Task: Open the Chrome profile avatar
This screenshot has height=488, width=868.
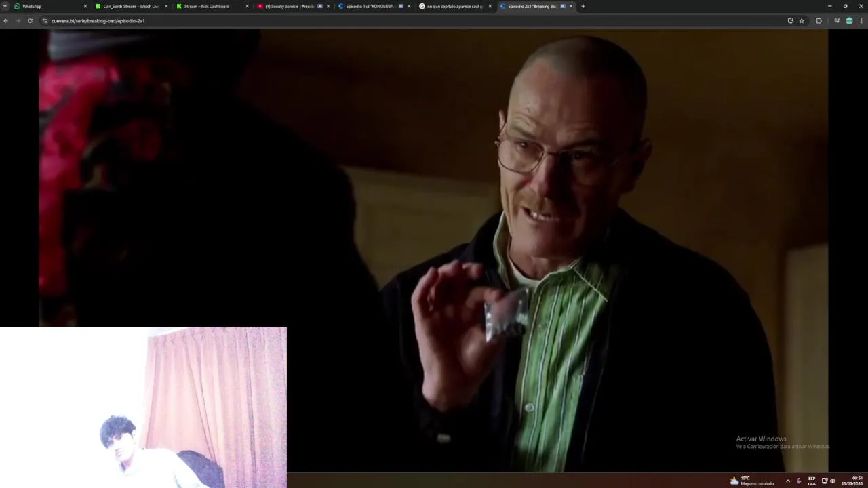Action: tap(849, 20)
